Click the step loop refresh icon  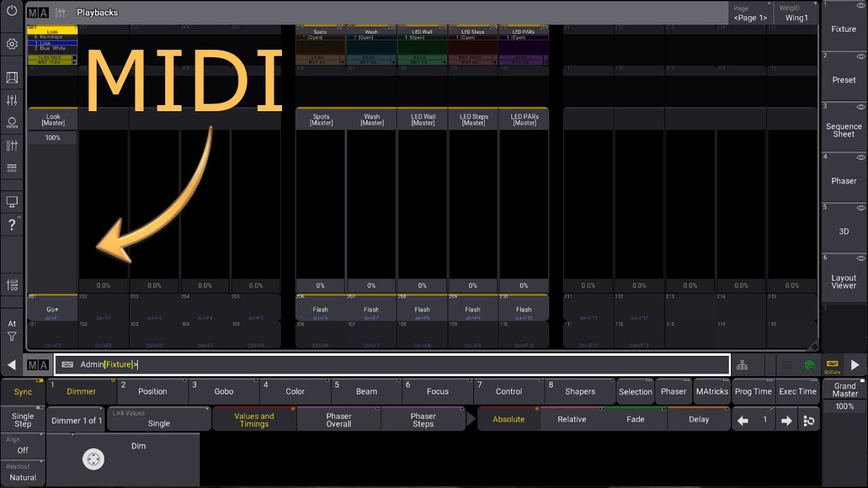click(x=809, y=420)
